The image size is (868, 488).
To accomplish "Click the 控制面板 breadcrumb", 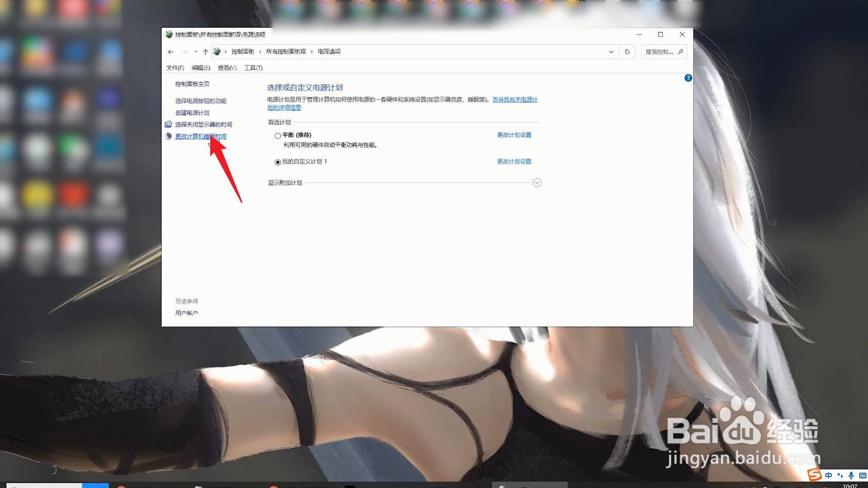I will click(243, 52).
